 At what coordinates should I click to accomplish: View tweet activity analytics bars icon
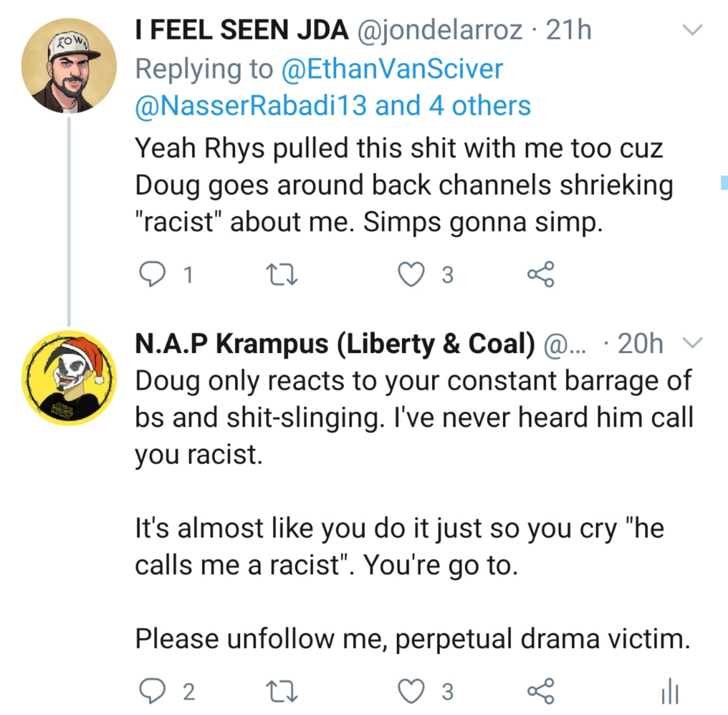pos(670,691)
